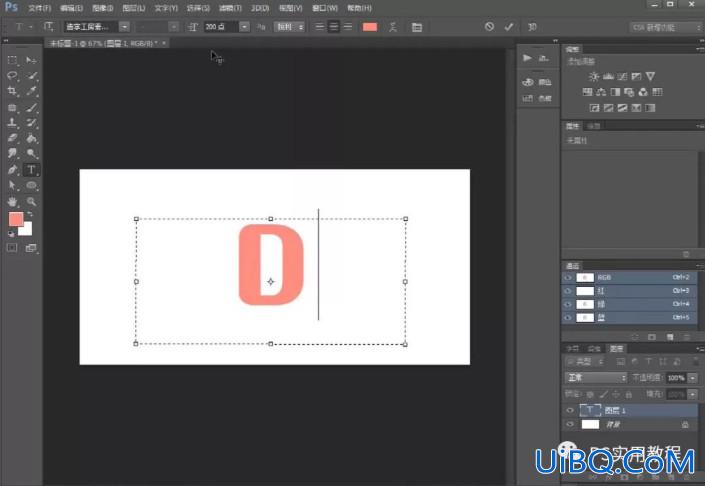Image resolution: width=705 pixels, height=486 pixels.
Task: Open the 图像(I) menu
Action: (x=103, y=8)
